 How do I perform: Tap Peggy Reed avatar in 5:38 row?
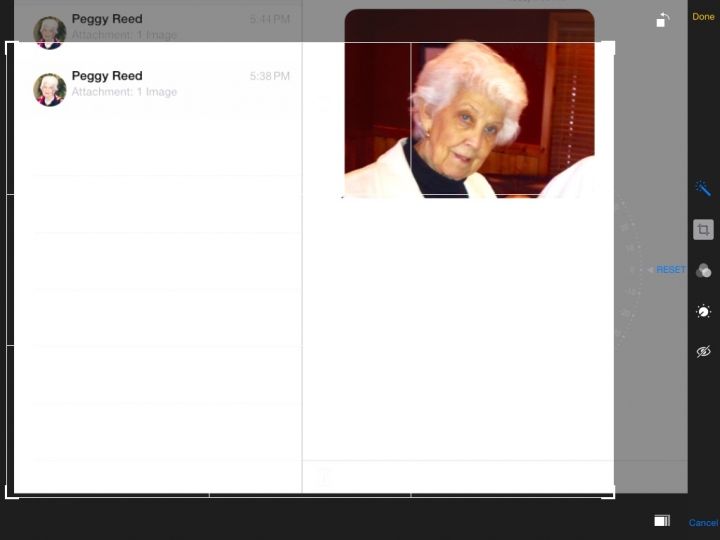point(50,90)
